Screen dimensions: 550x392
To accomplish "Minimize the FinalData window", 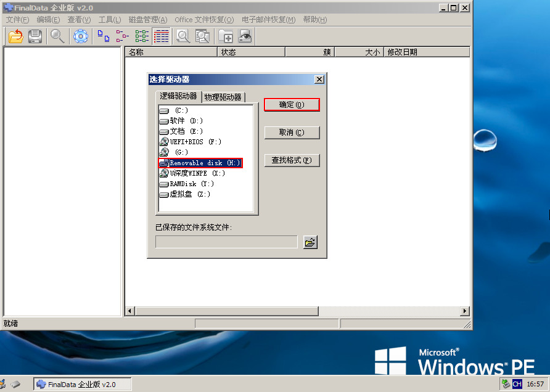I will click(444, 8).
